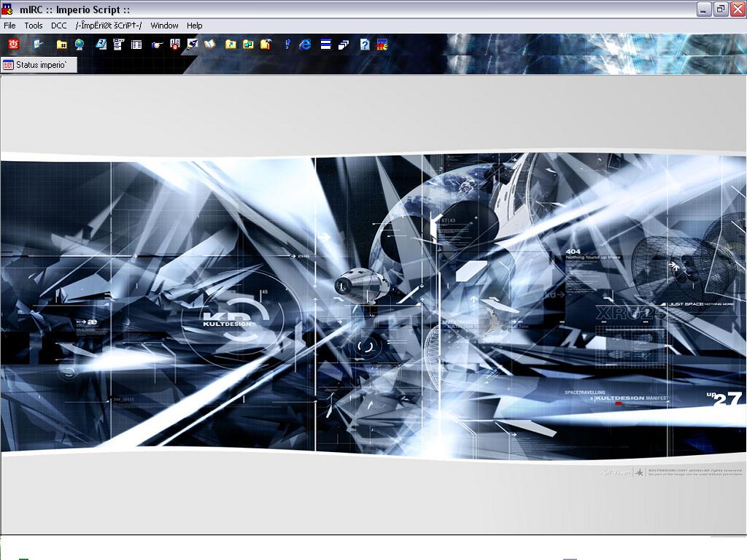
Task: Open mIRC Options from the toolbar
Action: 38,44
